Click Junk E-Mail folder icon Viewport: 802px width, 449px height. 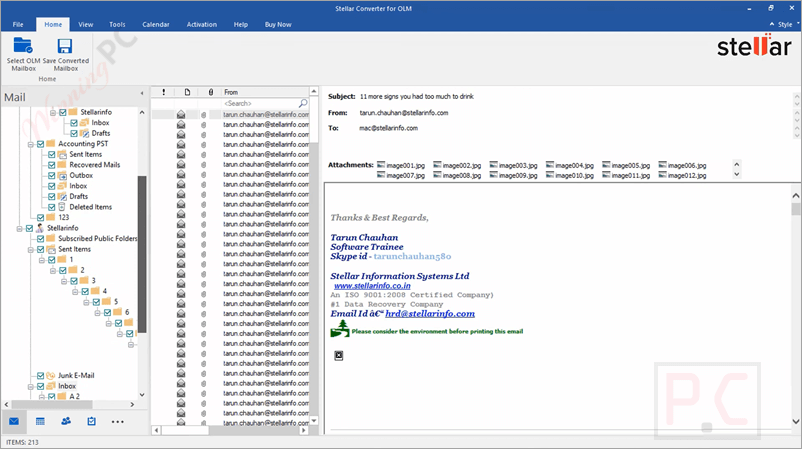[x=51, y=375]
